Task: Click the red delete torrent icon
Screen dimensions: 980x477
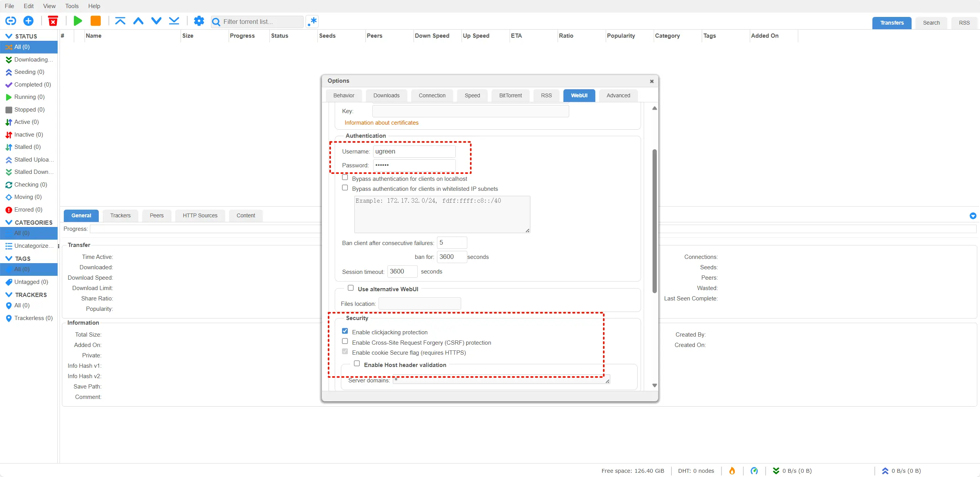Action: [53, 21]
